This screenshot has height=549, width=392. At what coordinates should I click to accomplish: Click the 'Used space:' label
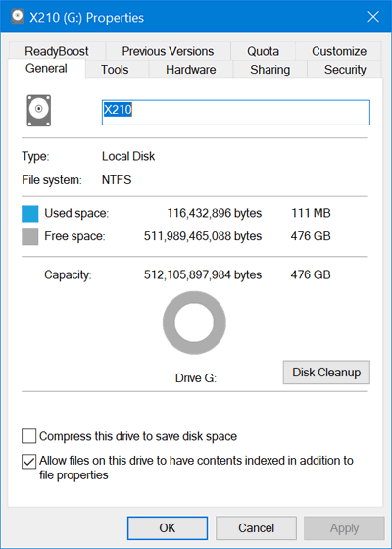pyautogui.click(x=76, y=214)
